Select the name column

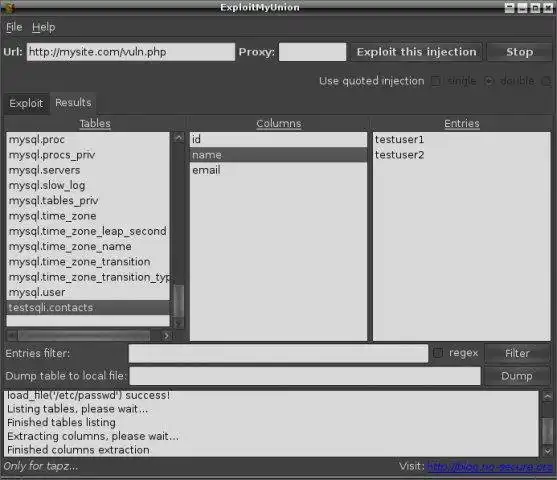tap(278, 155)
